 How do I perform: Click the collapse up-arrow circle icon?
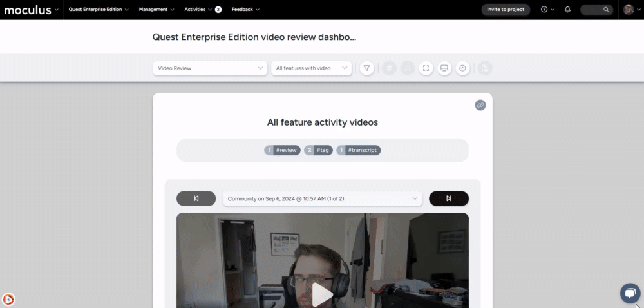[x=462, y=68]
